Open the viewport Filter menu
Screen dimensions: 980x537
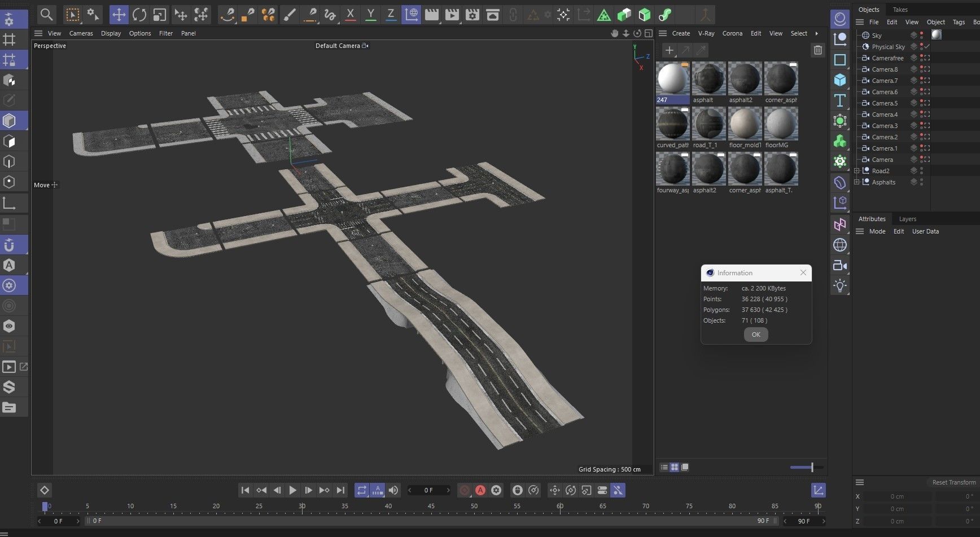click(166, 33)
